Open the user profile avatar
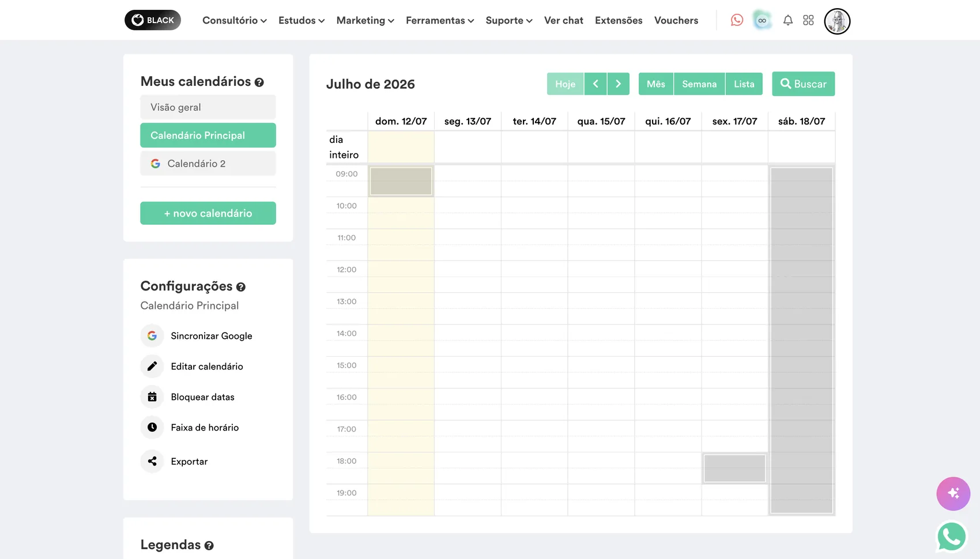Image resolution: width=980 pixels, height=559 pixels. [837, 21]
